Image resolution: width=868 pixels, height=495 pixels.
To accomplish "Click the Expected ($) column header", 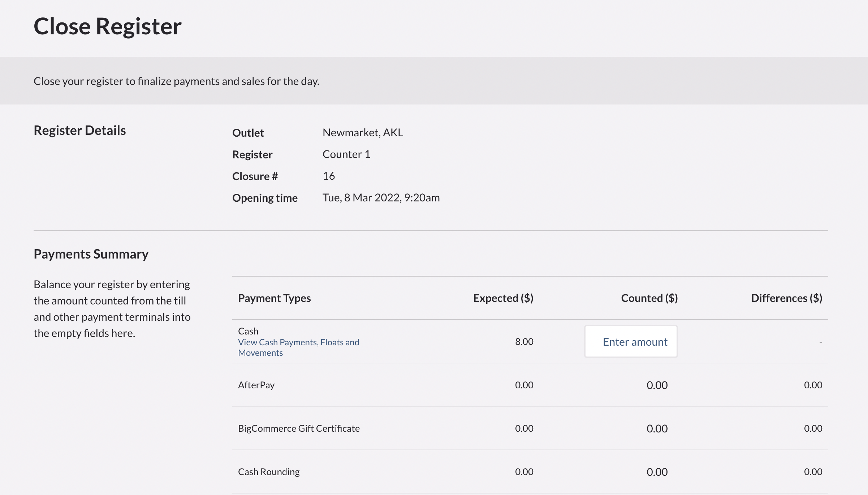I will tap(503, 298).
